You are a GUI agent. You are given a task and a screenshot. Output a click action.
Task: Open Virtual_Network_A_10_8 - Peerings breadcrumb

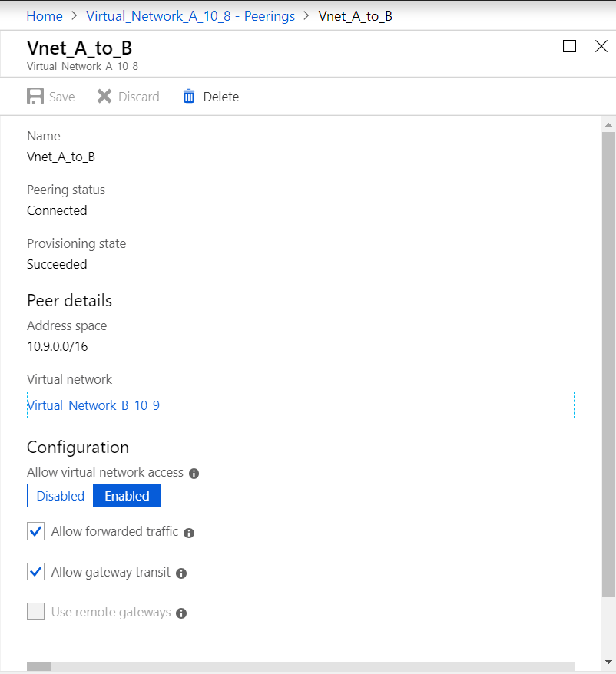pyautogui.click(x=190, y=15)
